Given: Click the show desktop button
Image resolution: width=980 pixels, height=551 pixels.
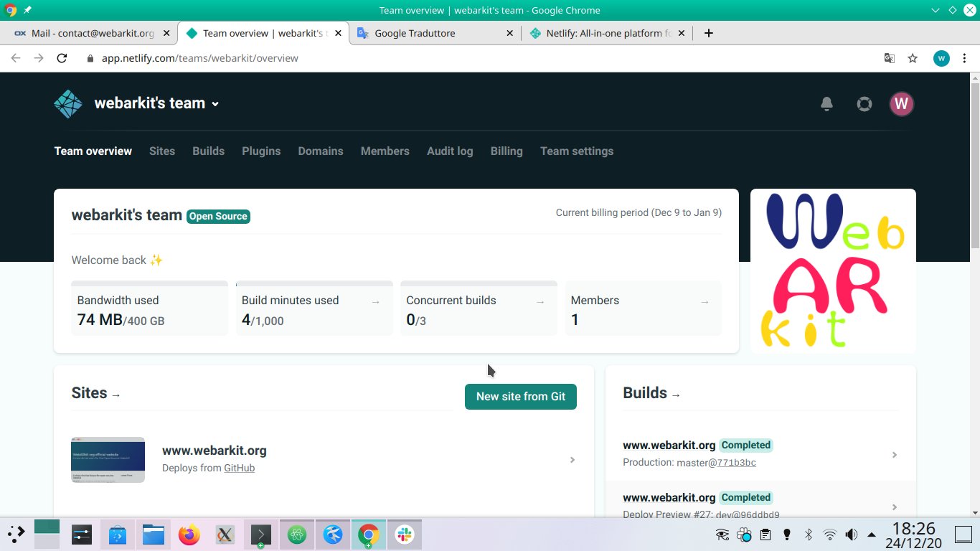Looking at the screenshot, I should (x=963, y=534).
